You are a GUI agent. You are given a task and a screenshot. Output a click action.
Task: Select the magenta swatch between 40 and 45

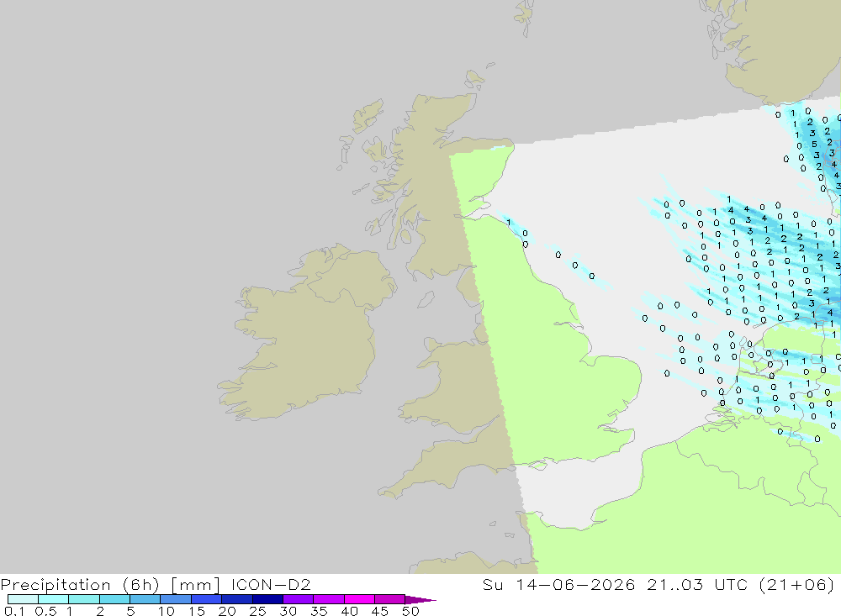[x=359, y=599]
